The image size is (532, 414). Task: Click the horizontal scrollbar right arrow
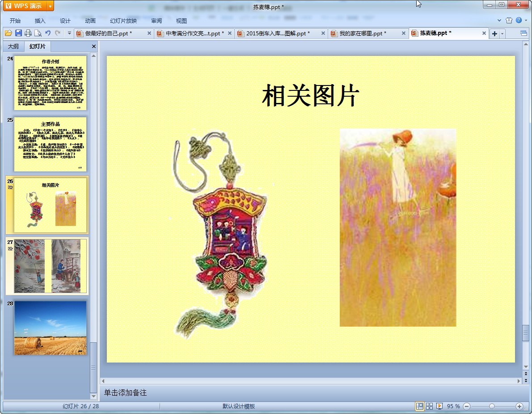tap(519, 381)
